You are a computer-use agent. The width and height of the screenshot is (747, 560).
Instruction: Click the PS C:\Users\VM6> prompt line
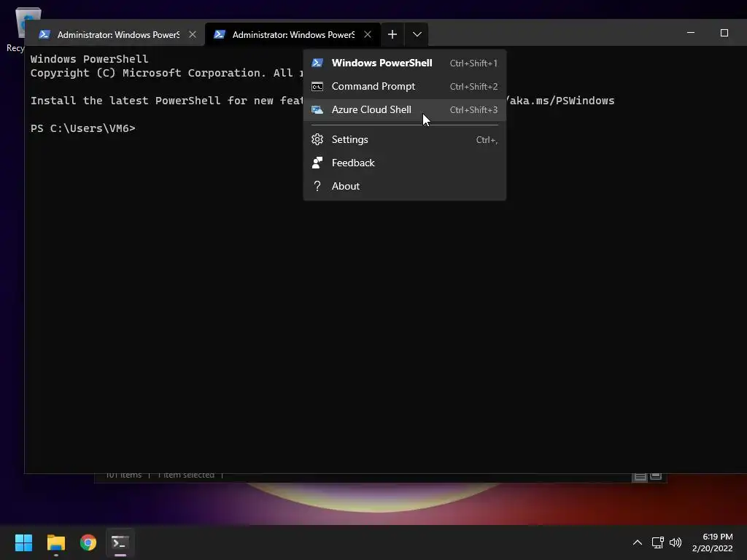pos(83,128)
